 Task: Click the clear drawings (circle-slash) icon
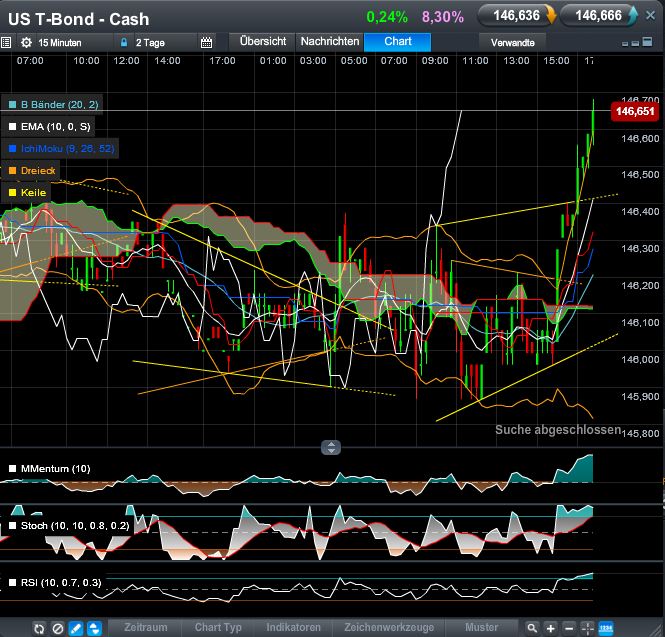(58, 628)
